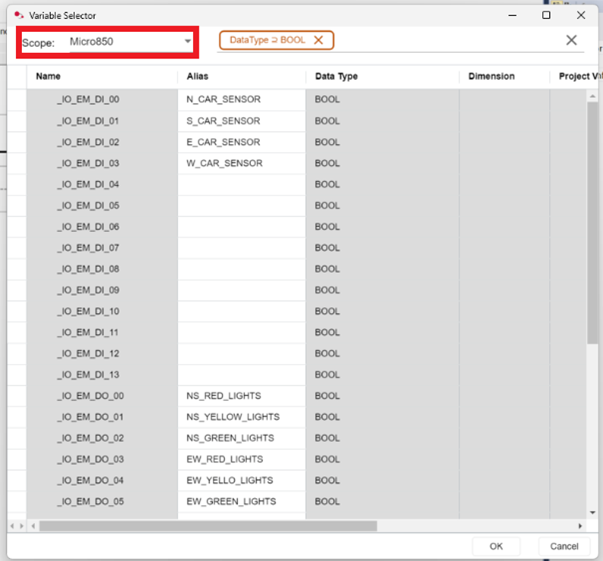Image resolution: width=603 pixels, height=561 pixels.
Task: Click the Data Type column header
Action: coord(336,76)
